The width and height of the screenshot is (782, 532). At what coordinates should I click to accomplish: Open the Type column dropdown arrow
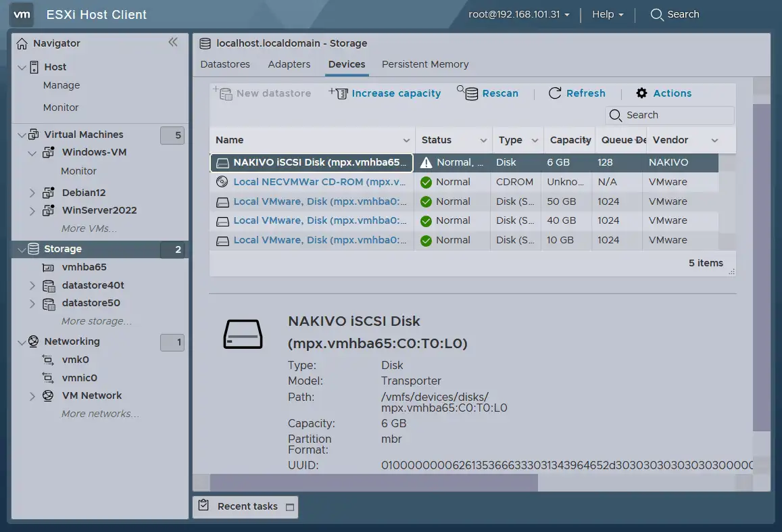coord(535,141)
